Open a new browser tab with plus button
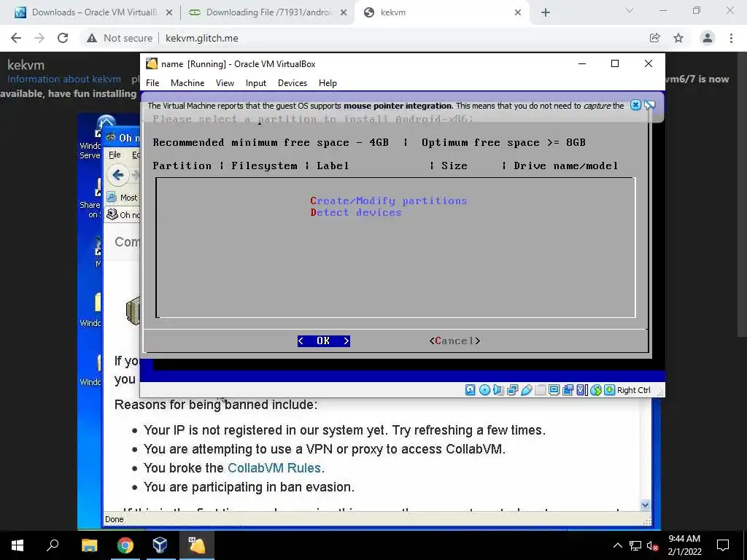747x560 pixels. (546, 12)
